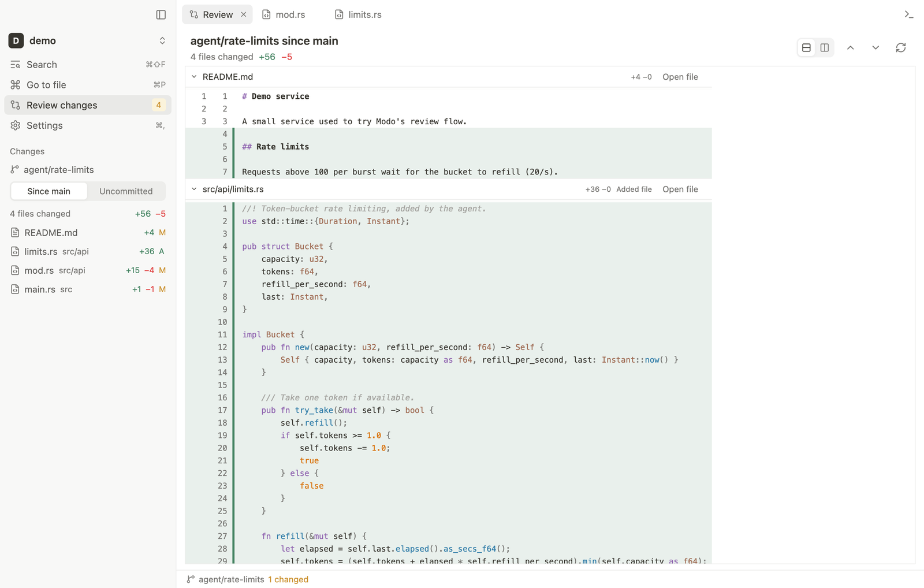The height and width of the screenshot is (588, 924).
Task: Open README.md in the changes list
Action: point(88,233)
